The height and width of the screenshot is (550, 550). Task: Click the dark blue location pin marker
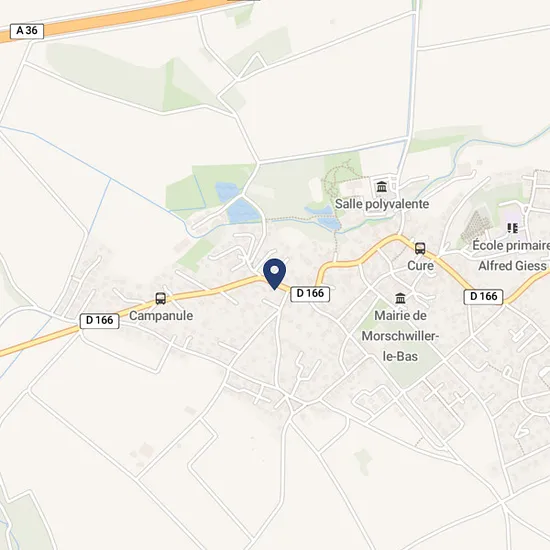coord(275,274)
